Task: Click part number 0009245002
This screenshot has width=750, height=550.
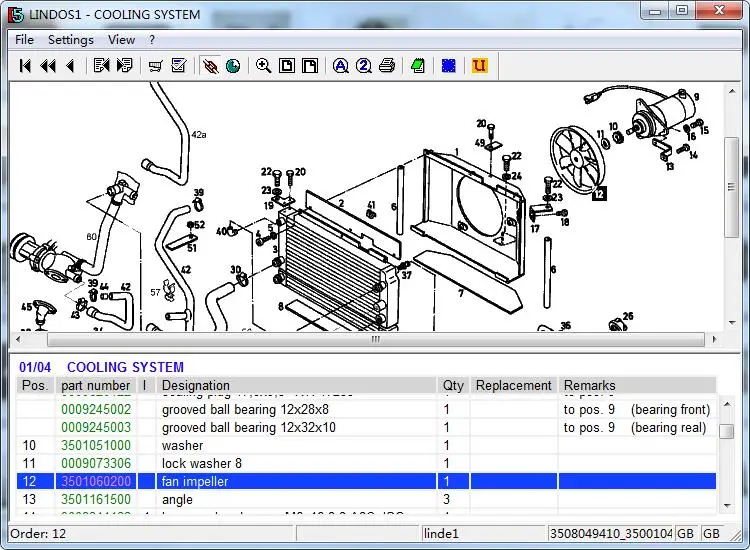Action: coord(96,409)
